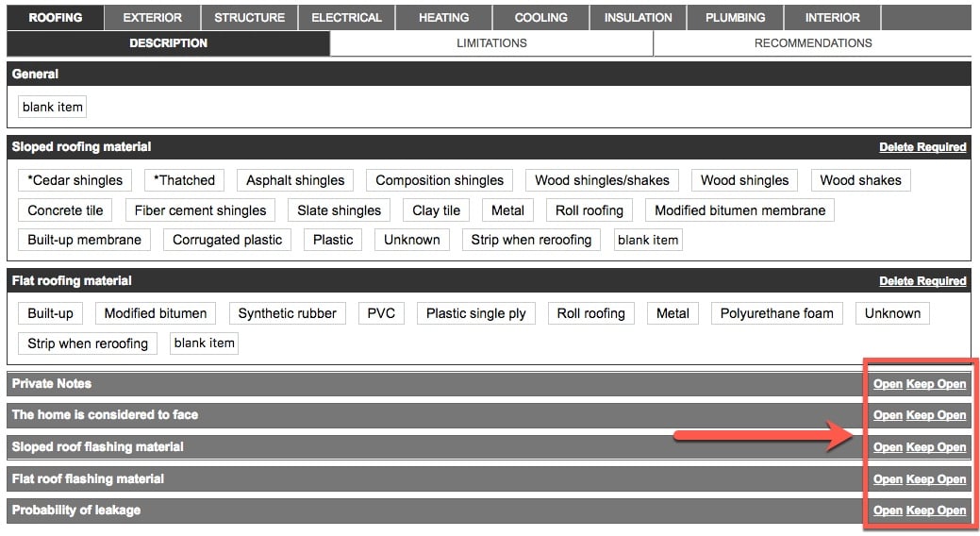Click Keep Open for The home is considered to face
980x536 pixels.
click(x=936, y=415)
